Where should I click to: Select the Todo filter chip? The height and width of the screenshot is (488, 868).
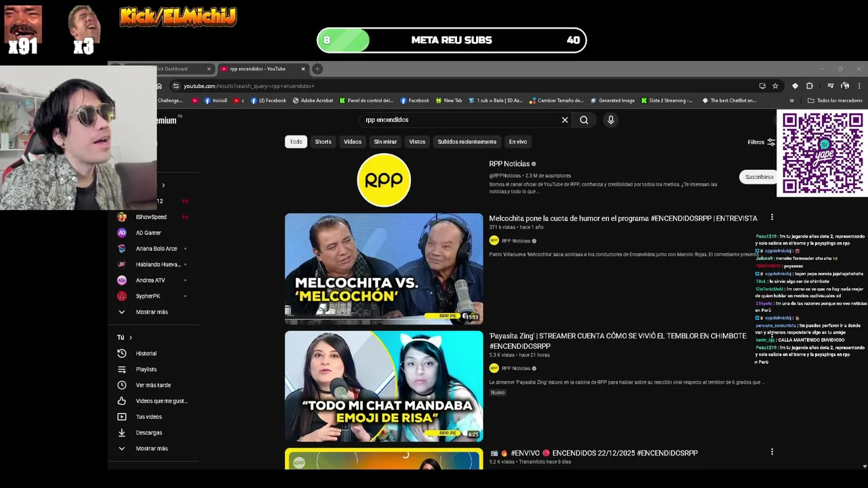click(296, 142)
